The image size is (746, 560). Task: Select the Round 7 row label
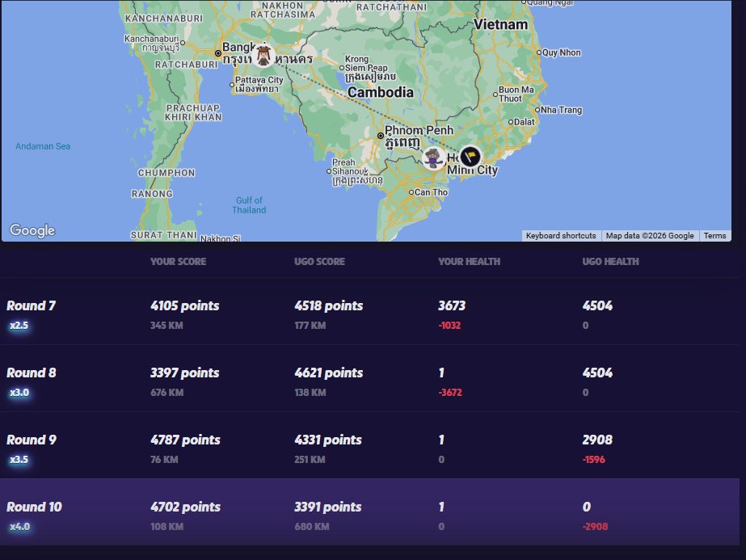[31, 305]
